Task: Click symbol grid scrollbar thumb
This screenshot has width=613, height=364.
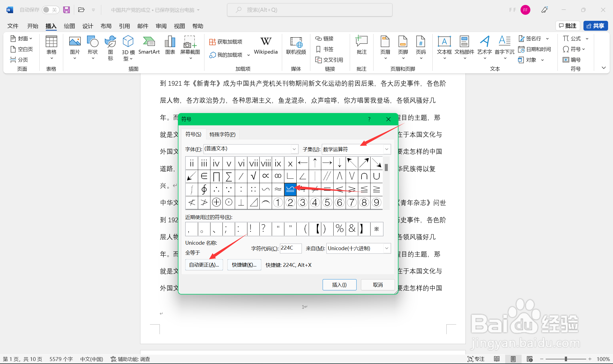Action: pyautogui.click(x=386, y=167)
